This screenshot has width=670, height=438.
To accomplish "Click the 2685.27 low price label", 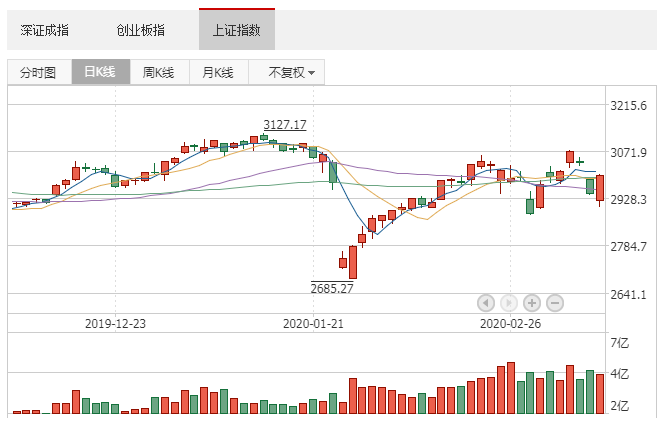I will pyautogui.click(x=332, y=288).
